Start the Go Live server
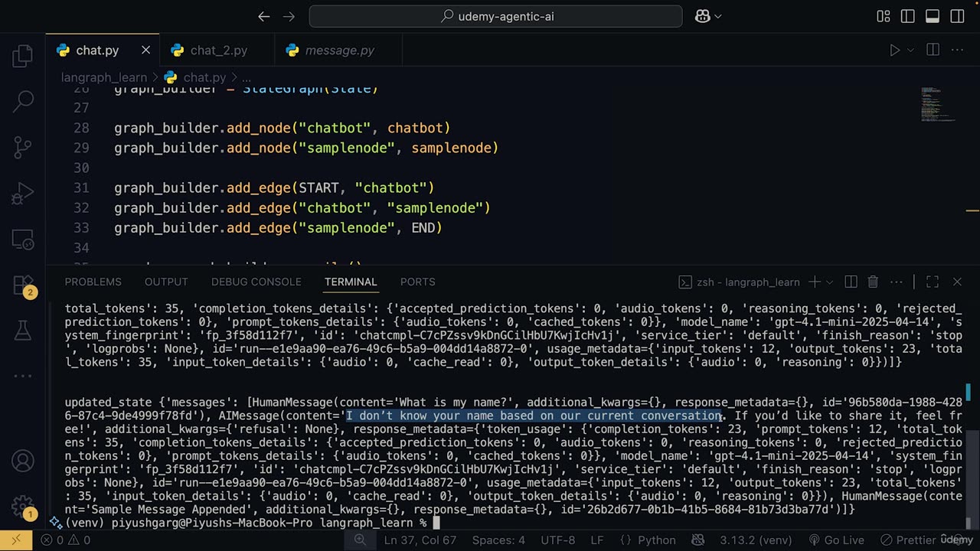Image resolution: width=980 pixels, height=551 pixels. pos(836,540)
